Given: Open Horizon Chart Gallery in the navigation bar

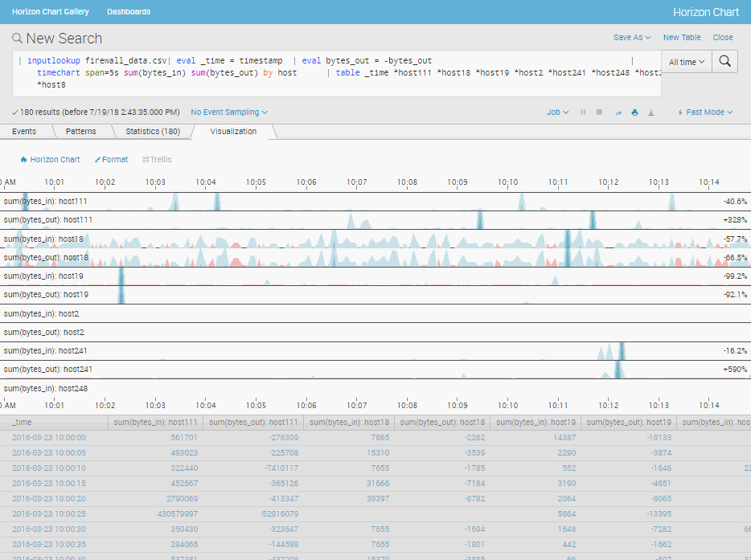Looking at the screenshot, I should click(51, 11).
